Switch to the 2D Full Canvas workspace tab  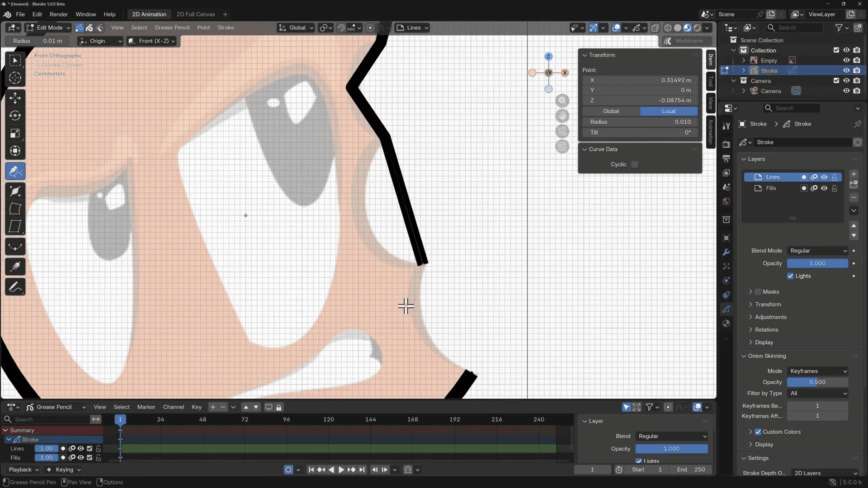[196, 14]
